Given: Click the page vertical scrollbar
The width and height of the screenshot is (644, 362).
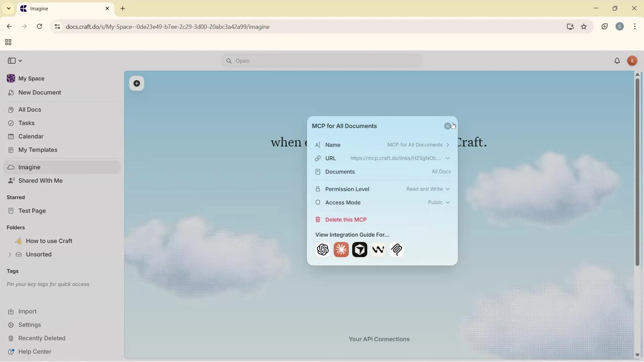Looking at the screenshot, I should tap(637, 171).
